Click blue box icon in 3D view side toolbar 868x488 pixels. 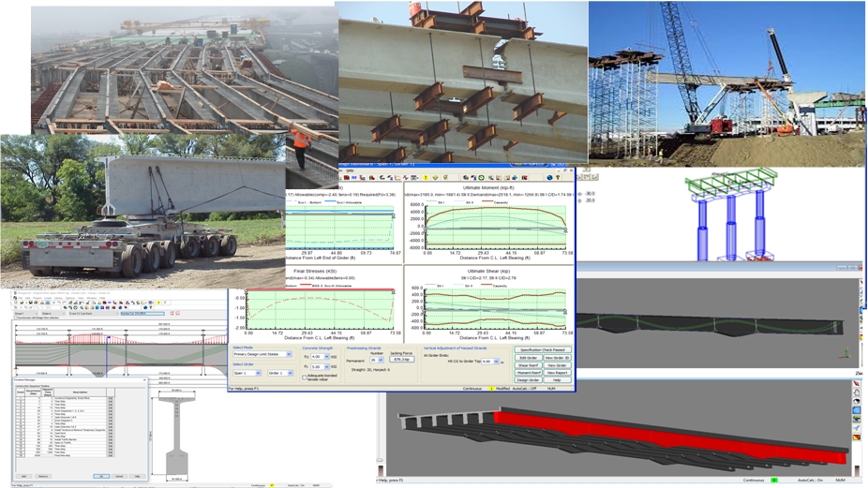tap(857, 410)
